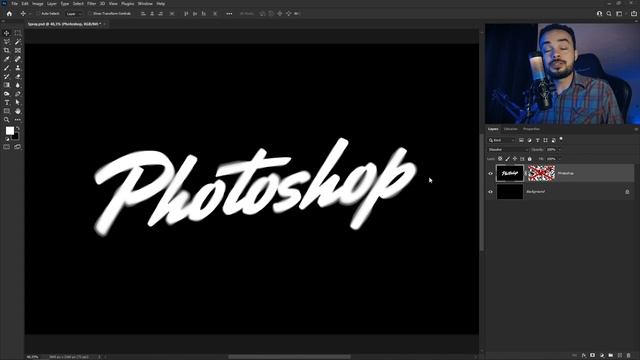Select the Eraser tool
The height and width of the screenshot is (360, 640).
click(x=18, y=76)
